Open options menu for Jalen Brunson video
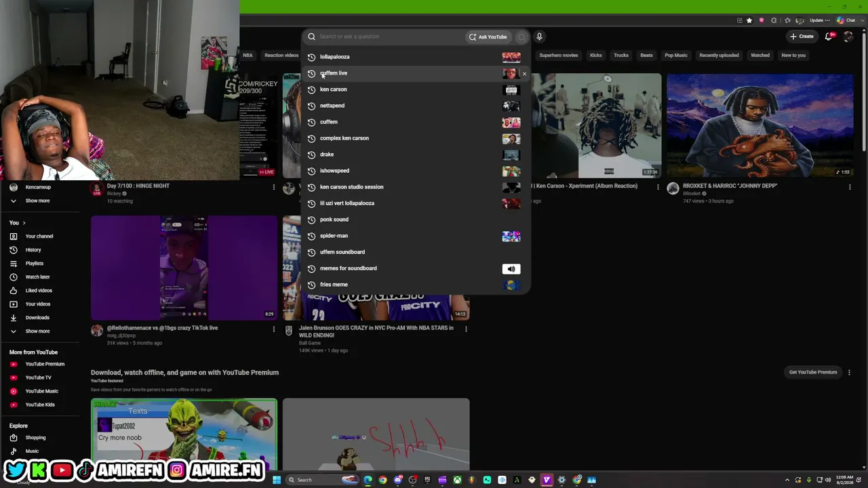The height and width of the screenshot is (488, 868). click(x=466, y=329)
